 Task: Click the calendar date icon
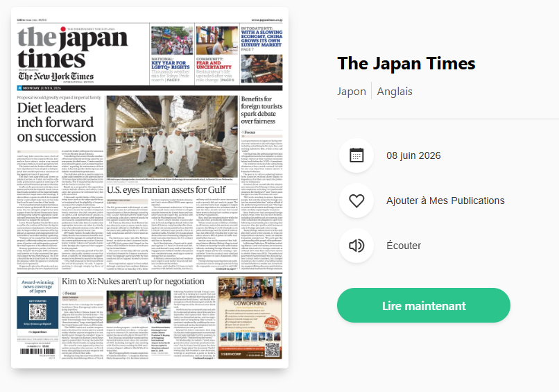pyautogui.click(x=356, y=155)
